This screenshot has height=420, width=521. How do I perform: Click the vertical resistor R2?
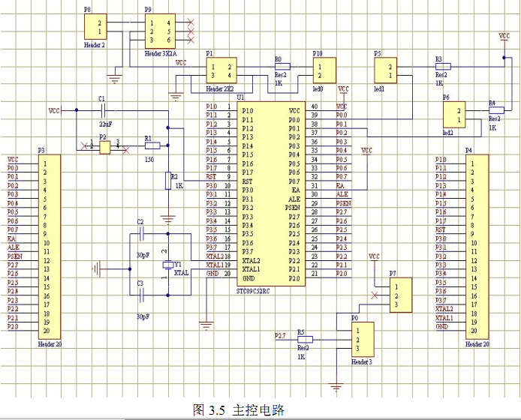(168, 181)
